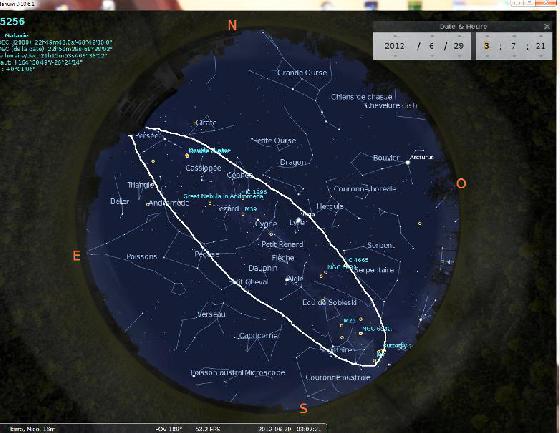Click the Date & Heure dialog title bar
The width and height of the screenshot is (560, 433).
462,26
